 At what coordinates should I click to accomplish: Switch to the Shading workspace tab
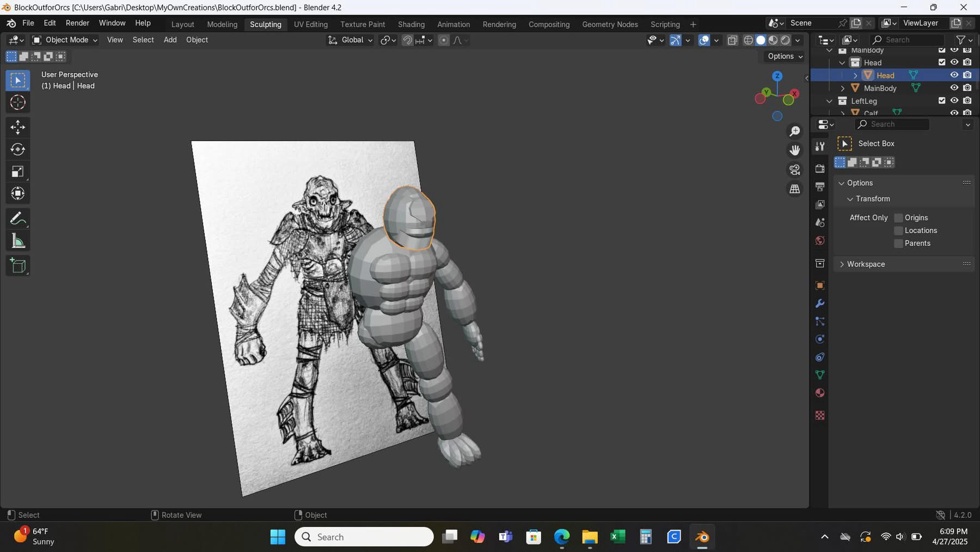[x=411, y=25]
